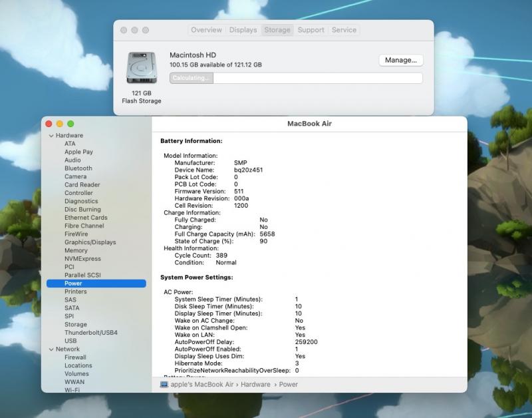
Task: Select ATA in the Hardware list
Action: (x=70, y=144)
